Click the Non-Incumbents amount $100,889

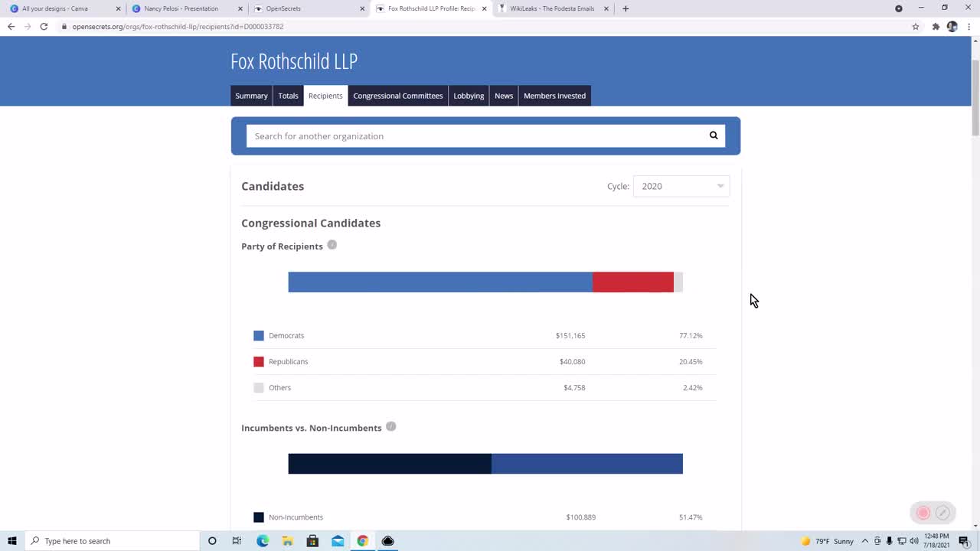tap(580, 517)
